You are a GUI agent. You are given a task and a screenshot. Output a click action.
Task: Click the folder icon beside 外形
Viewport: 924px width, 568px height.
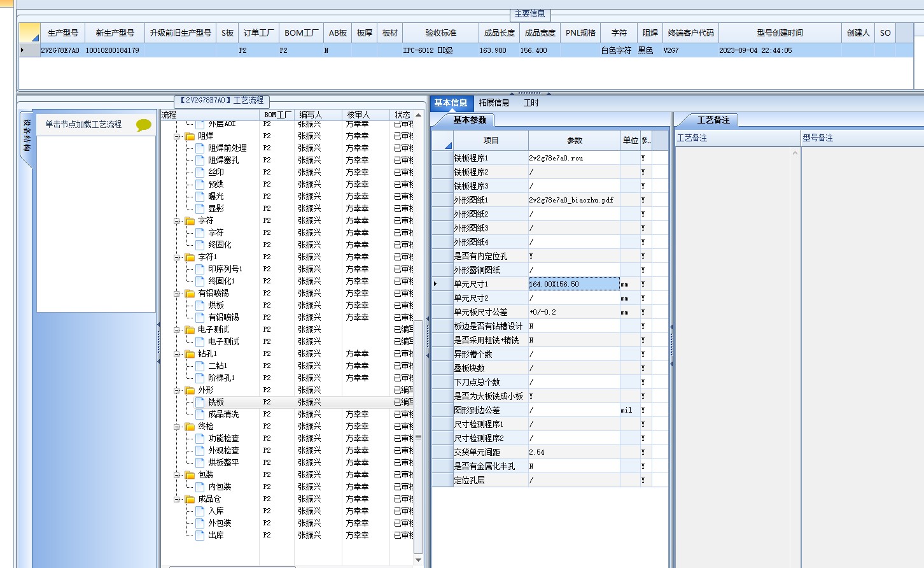[190, 390]
